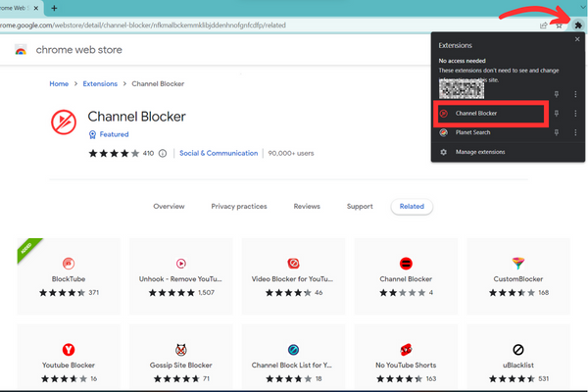Bookmark this page with the star icon
The height and width of the screenshot is (392, 588).
[x=560, y=25]
